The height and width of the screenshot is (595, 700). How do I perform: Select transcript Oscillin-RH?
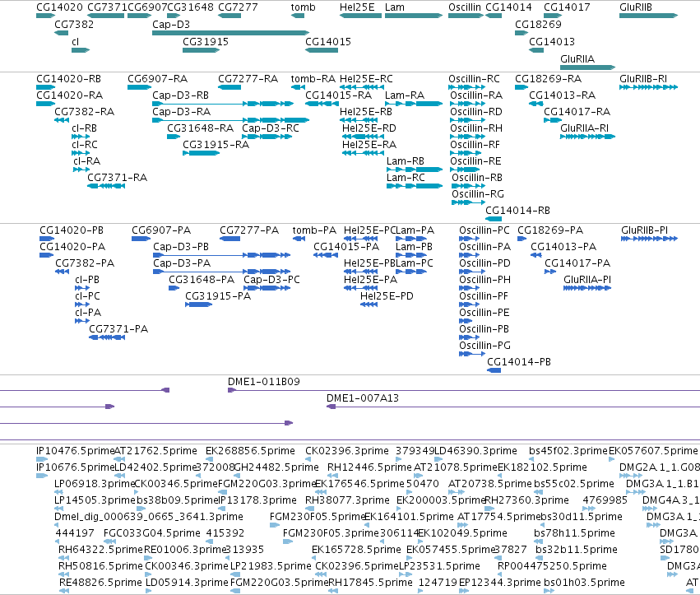pos(476,128)
